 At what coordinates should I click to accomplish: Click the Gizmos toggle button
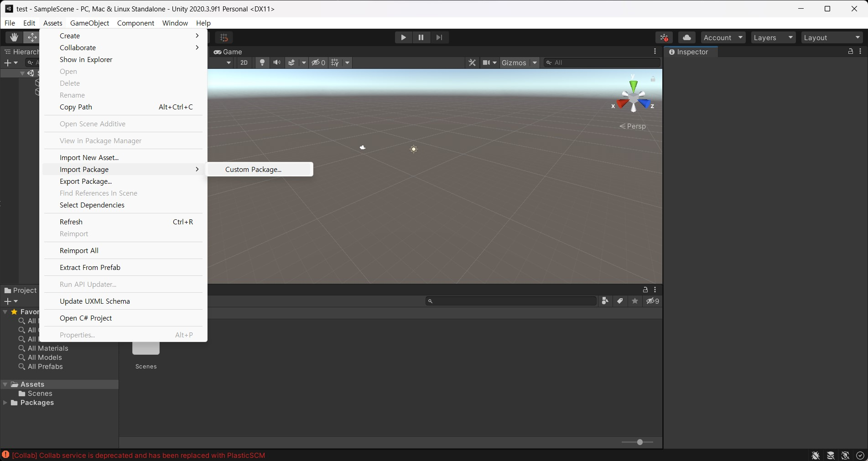point(514,62)
